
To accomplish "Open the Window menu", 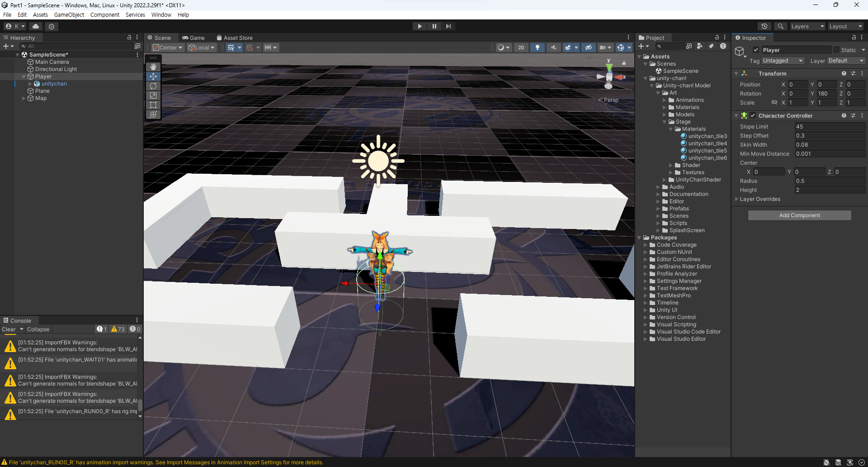I will [x=161, y=14].
